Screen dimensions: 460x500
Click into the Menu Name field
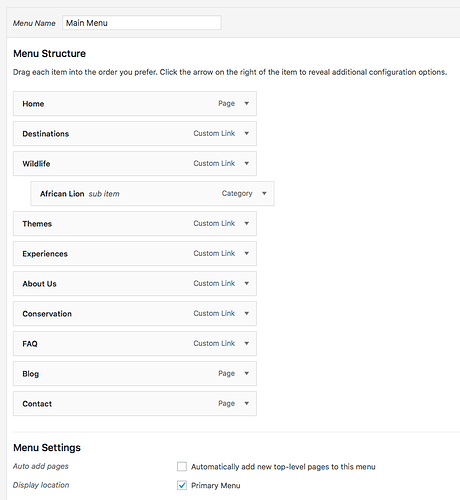(x=142, y=23)
